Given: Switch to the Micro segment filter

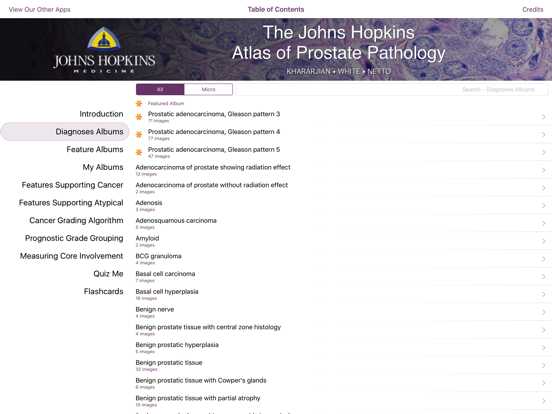Looking at the screenshot, I should (x=208, y=89).
